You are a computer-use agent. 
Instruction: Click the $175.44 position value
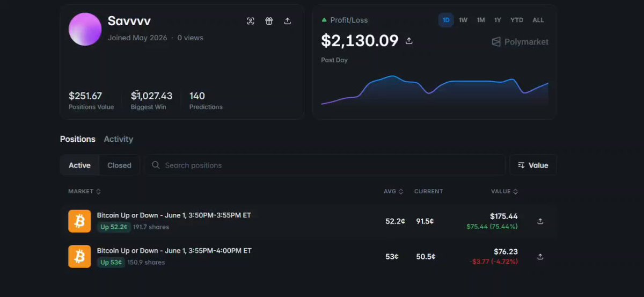coord(503,216)
